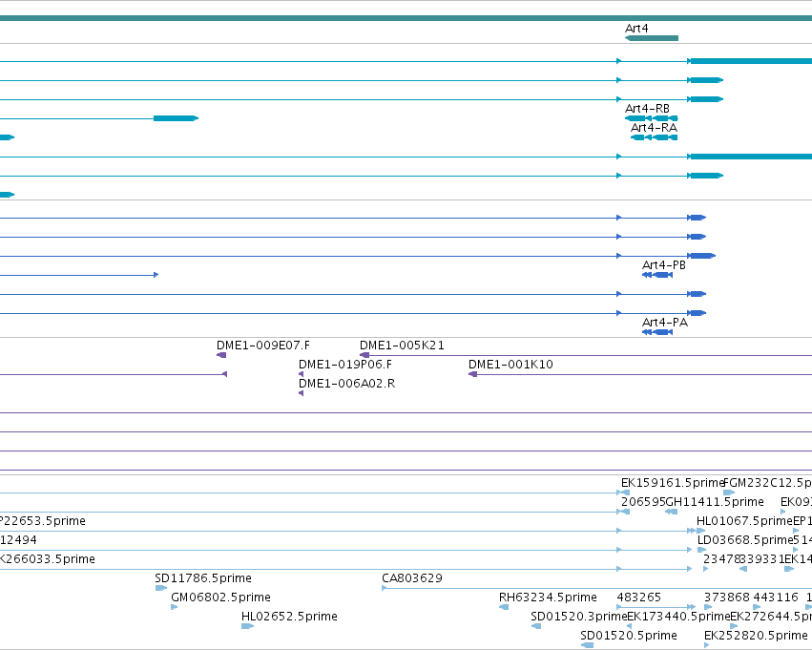
Task: Open EST HL02652.5prime
Action: (247, 626)
